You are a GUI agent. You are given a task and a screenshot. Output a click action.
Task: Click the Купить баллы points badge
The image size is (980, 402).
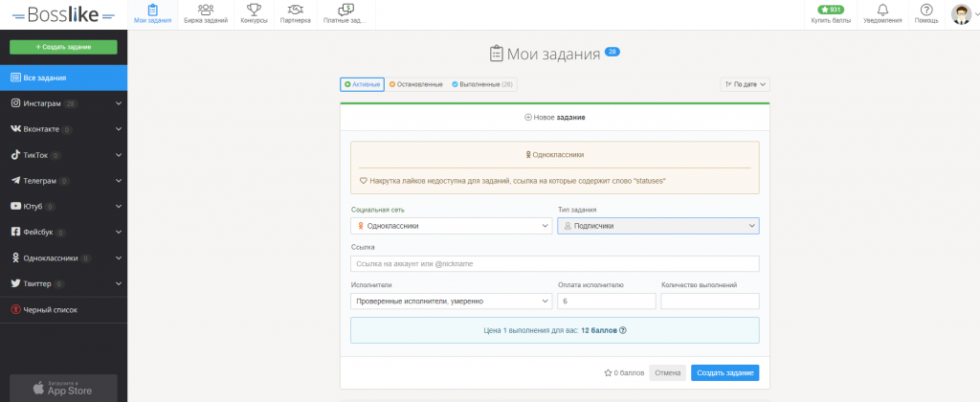point(831,10)
